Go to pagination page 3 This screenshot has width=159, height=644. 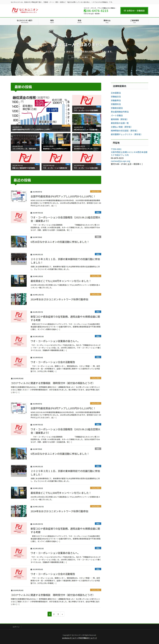pyautogui.click(x=58, y=614)
